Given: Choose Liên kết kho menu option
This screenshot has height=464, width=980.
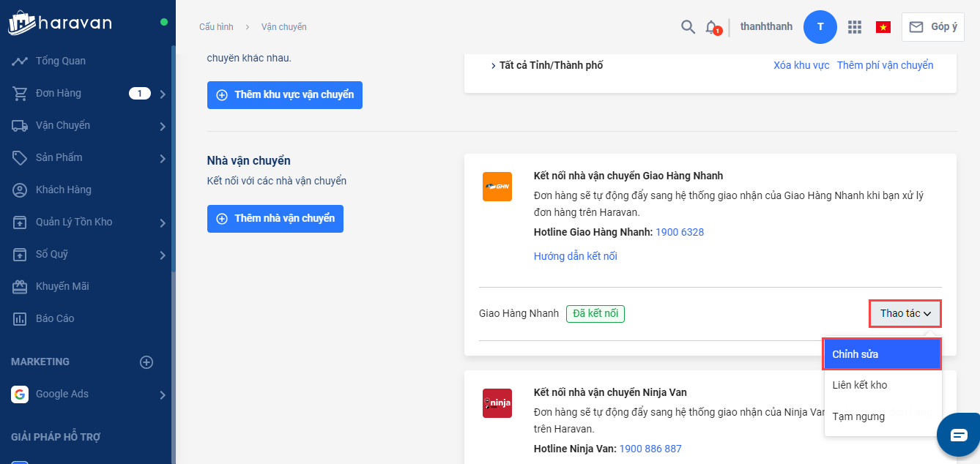Looking at the screenshot, I should [860, 385].
